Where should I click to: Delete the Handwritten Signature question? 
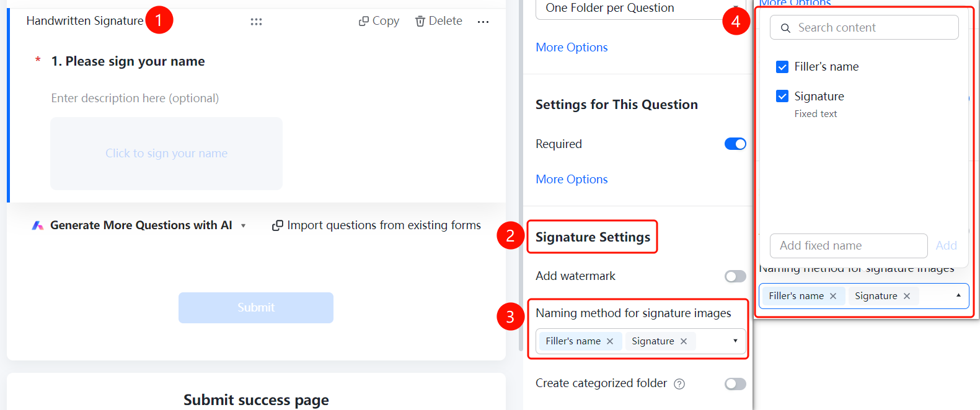pyautogui.click(x=438, y=21)
